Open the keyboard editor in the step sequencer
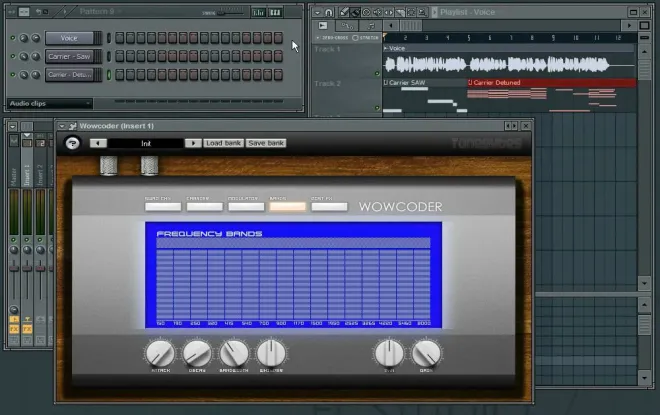660x415 pixels. (x=275, y=13)
